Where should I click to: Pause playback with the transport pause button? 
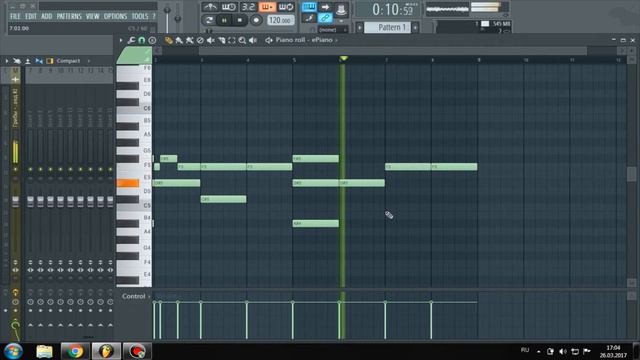pyautogui.click(x=224, y=20)
